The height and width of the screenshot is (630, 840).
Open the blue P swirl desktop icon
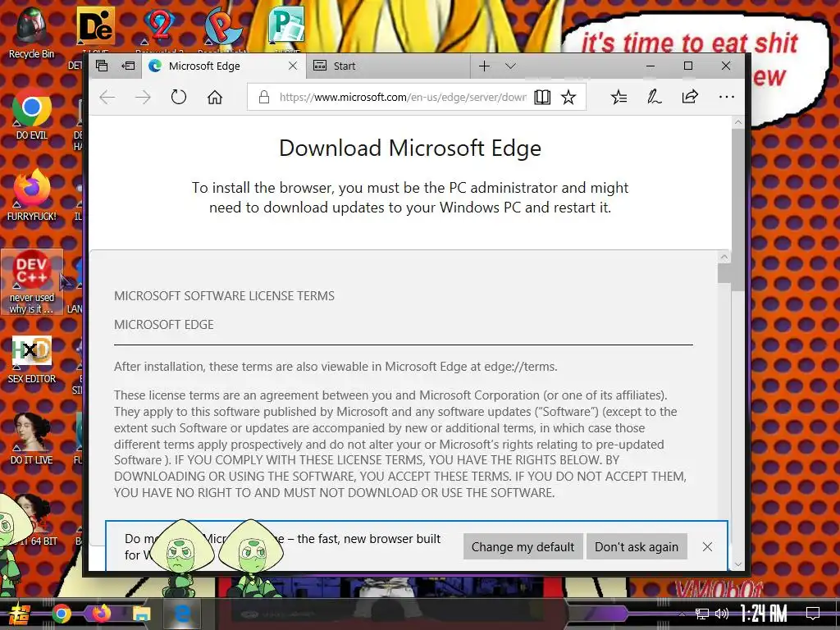pyautogui.click(x=223, y=25)
